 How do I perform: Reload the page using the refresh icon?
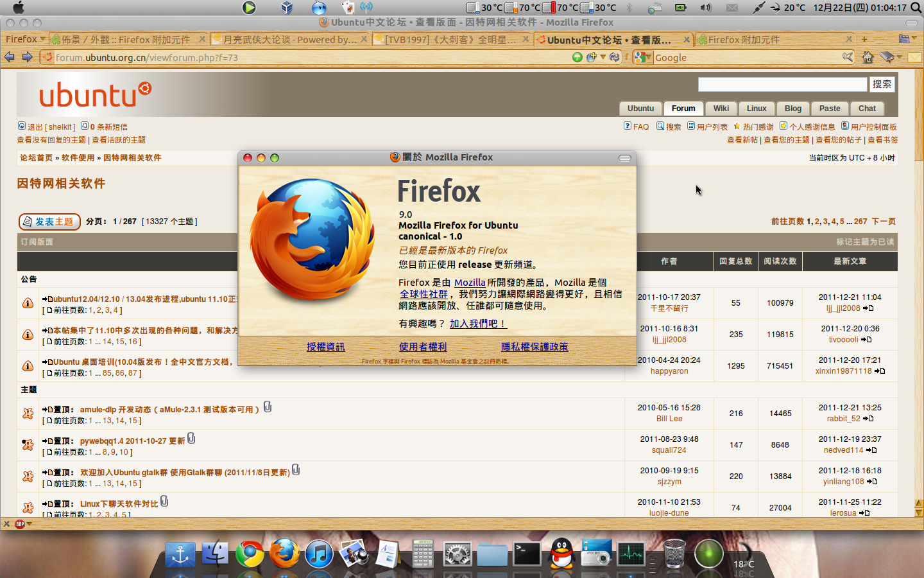tap(615, 57)
